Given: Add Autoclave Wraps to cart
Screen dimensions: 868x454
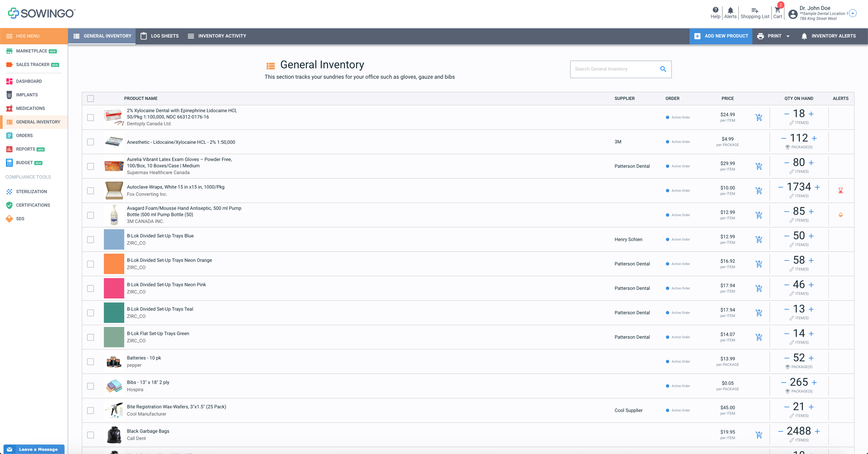Looking at the screenshot, I should [759, 190].
